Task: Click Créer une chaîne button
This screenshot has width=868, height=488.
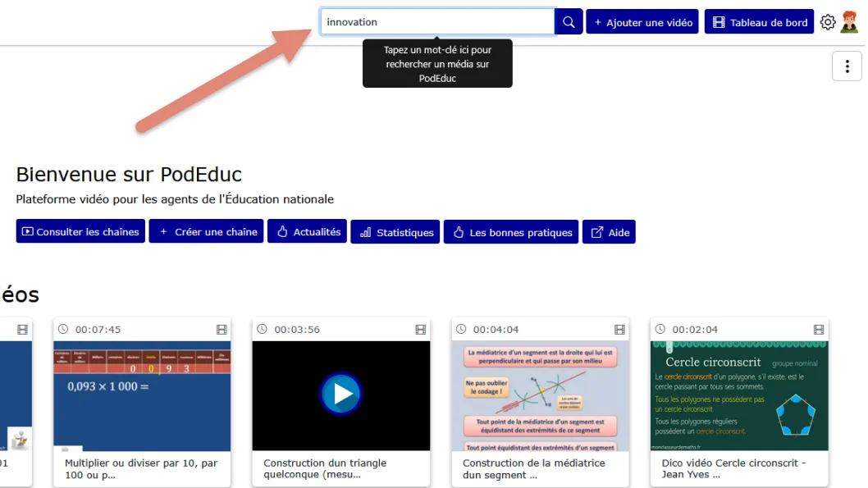Action: (206, 231)
